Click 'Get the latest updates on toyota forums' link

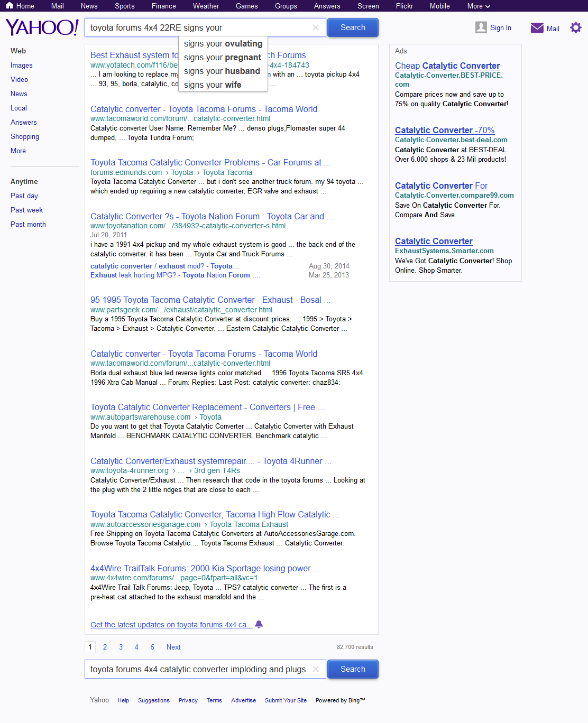[171, 625]
